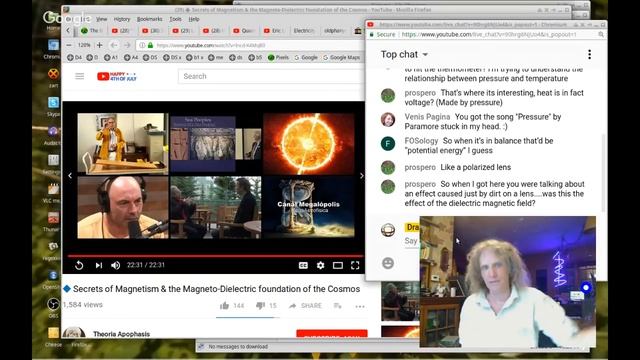Mute the video player volume

tap(116, 265)
